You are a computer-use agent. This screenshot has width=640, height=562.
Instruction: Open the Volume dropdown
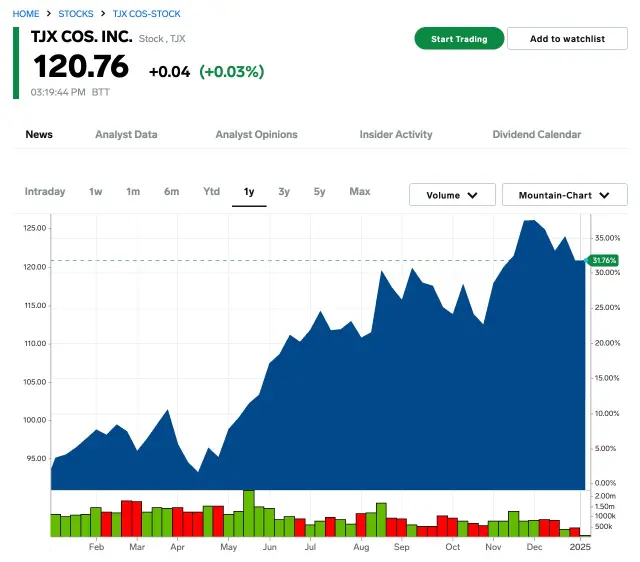452,195
